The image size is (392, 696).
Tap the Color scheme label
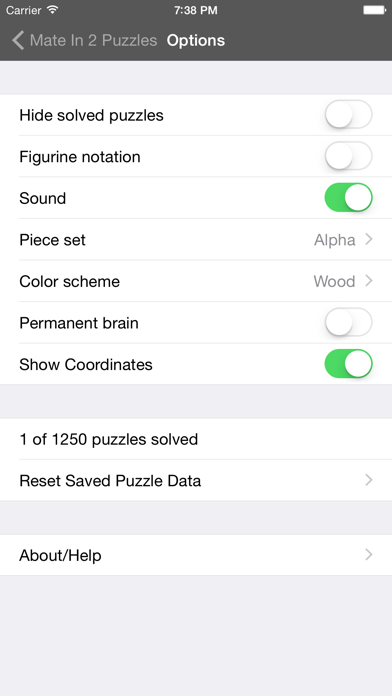(70, 281)
